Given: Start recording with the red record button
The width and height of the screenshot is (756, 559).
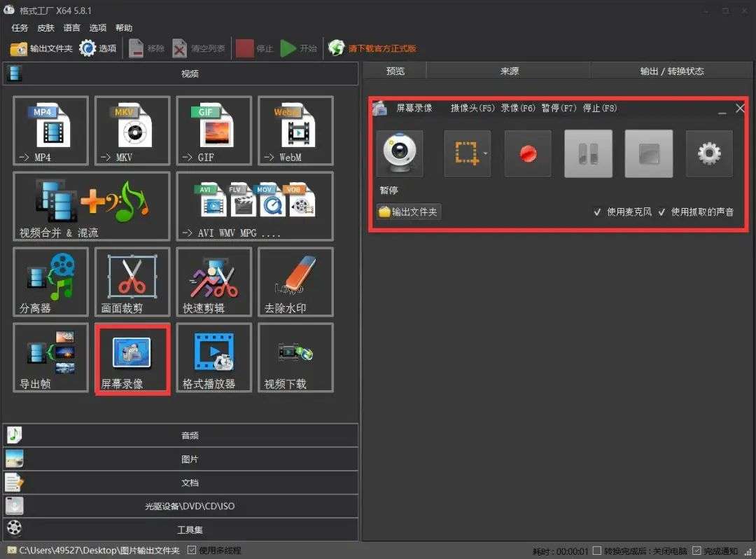Looking at the screenshot, I should point(528,153).
